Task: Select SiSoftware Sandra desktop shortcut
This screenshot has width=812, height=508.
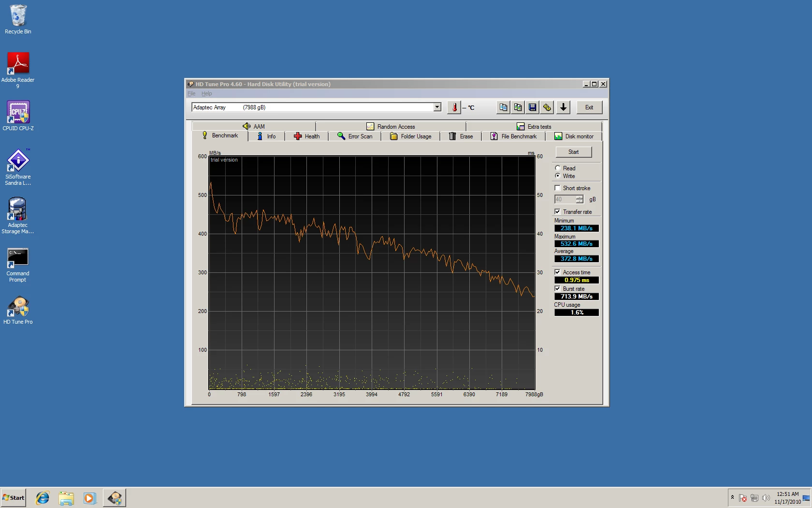Action: [x=18, y=167]
